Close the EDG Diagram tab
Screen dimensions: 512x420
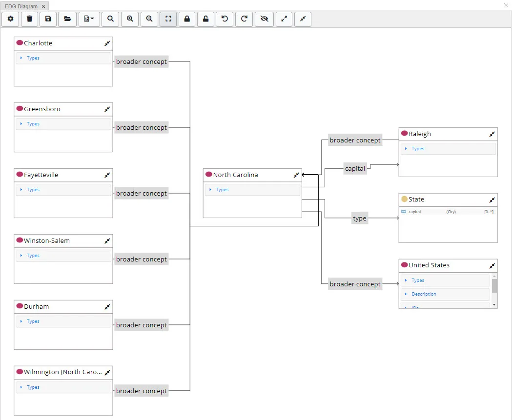tap(43, 6)
